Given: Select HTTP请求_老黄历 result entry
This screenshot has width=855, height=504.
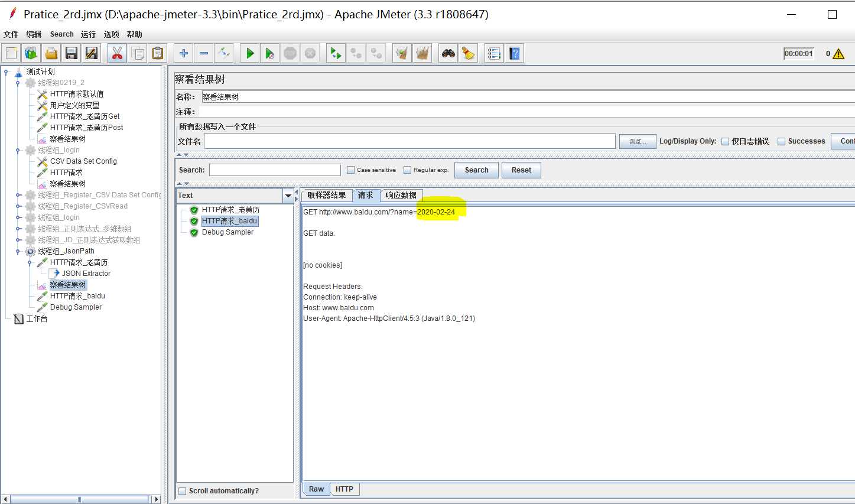Looking at the screenshot, I should click(x=230, y=210).
